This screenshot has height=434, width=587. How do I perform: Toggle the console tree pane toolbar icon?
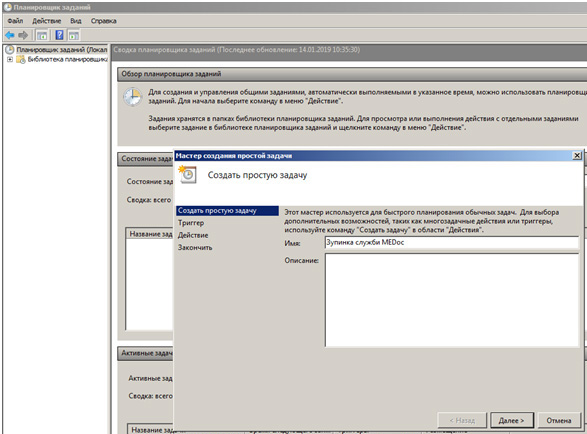tap(42, 36)
